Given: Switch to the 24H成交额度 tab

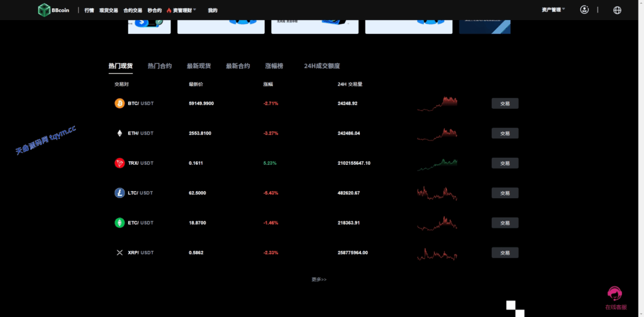Looking at the screenshot, I should coord(322,65).
